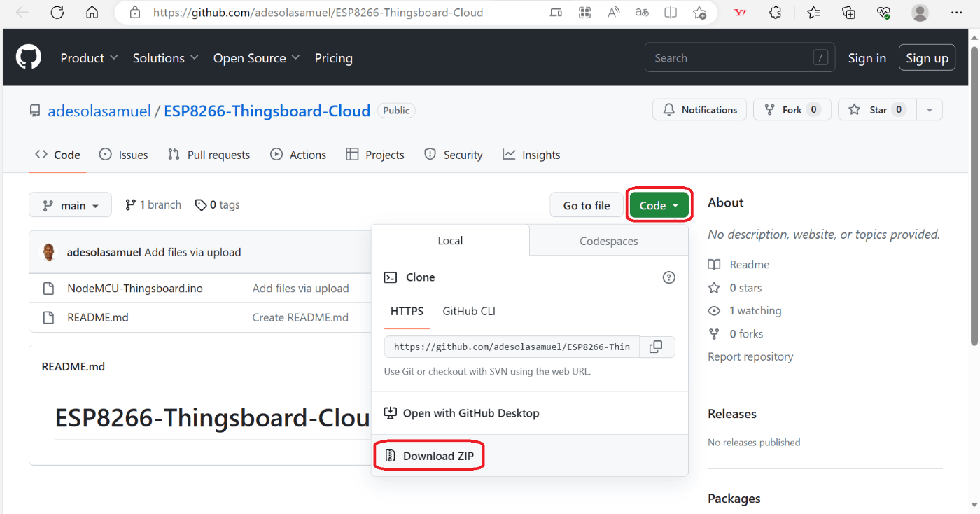
Task: Click the clone URL text field
Action: click(x=512, y=347)
